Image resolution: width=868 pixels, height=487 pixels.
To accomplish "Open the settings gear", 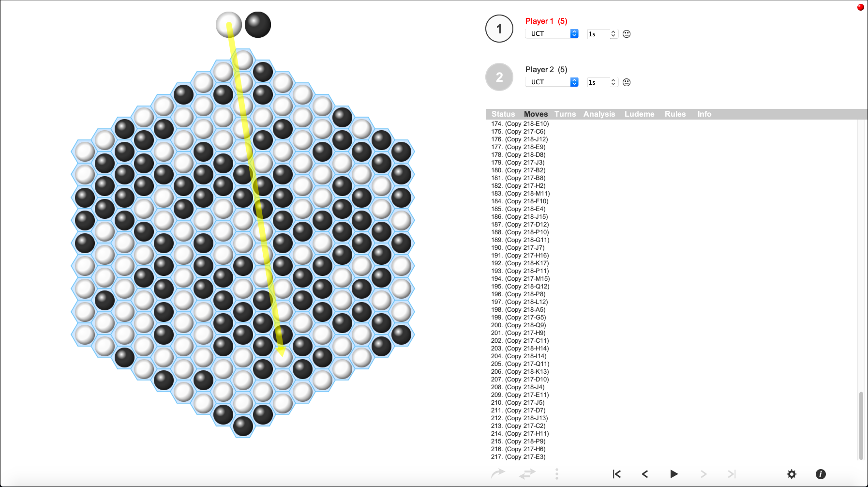I will 792,474.
